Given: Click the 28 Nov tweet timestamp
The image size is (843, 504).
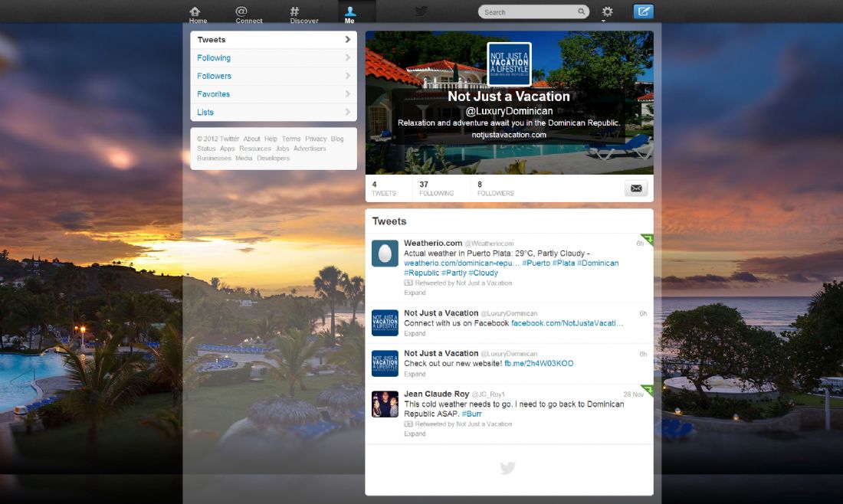Looking at the screenshot, I should (633, 394).
